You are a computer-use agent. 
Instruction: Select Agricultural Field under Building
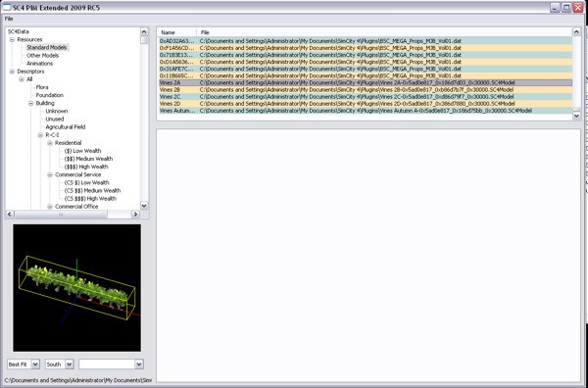(x=66, y=127)
